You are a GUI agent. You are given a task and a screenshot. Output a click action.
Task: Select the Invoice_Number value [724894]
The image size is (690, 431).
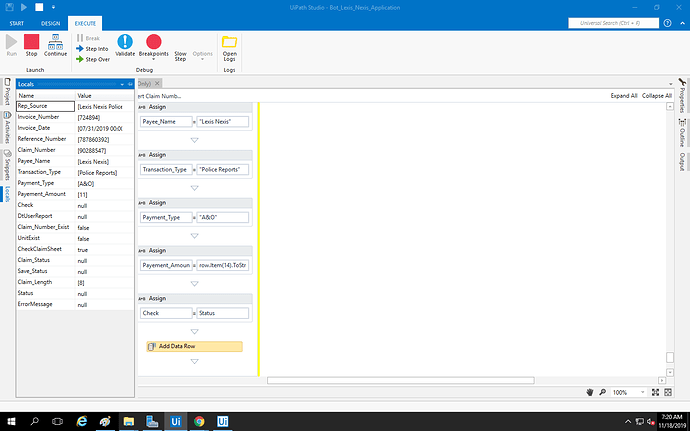click(x=89, y=118)
